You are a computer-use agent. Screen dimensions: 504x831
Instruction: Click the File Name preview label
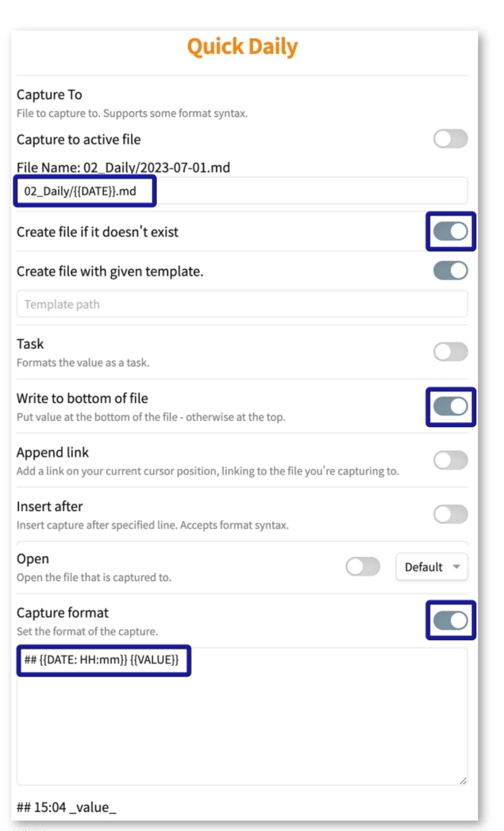pyautogui.click(x=123, y=168)
